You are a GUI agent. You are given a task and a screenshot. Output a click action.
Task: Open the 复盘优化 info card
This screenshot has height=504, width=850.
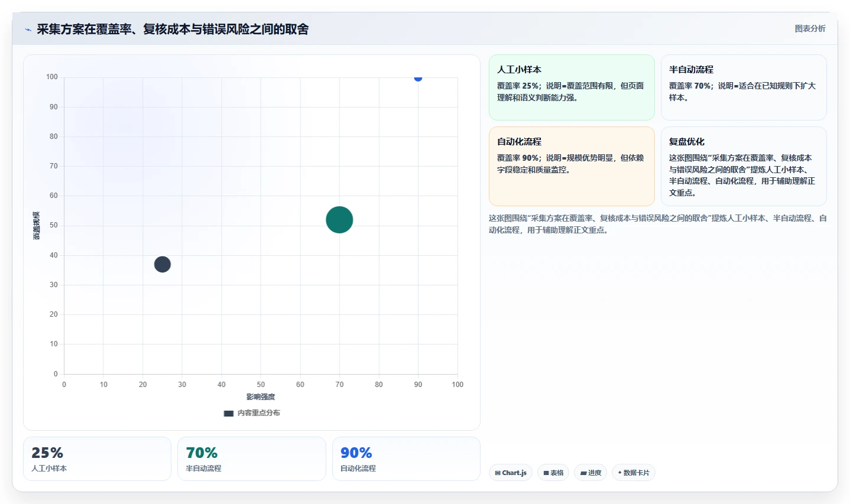click(x=744, y=166)
